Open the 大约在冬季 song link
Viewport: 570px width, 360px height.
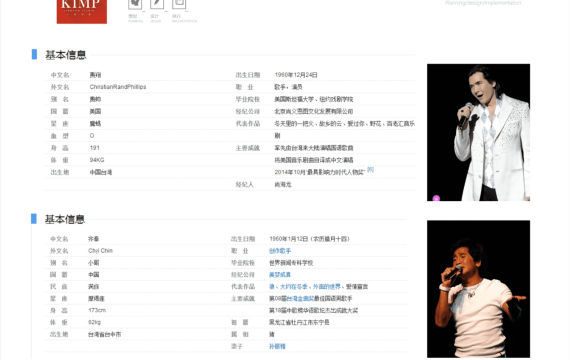click(294, 287)
